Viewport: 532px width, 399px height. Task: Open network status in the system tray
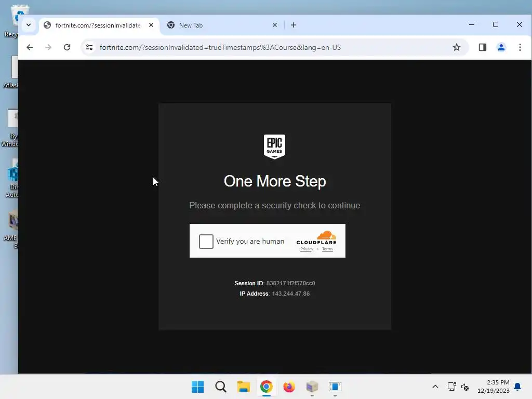pos(451,387)
